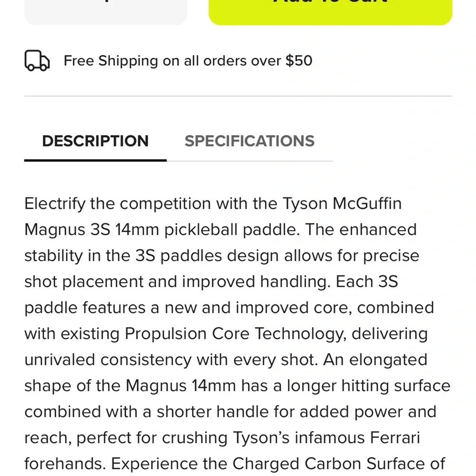The height and width of the screenshot is (476, 476).
Task: Click the underline beneath the DESCRIPTION tab
Action: 95,160
